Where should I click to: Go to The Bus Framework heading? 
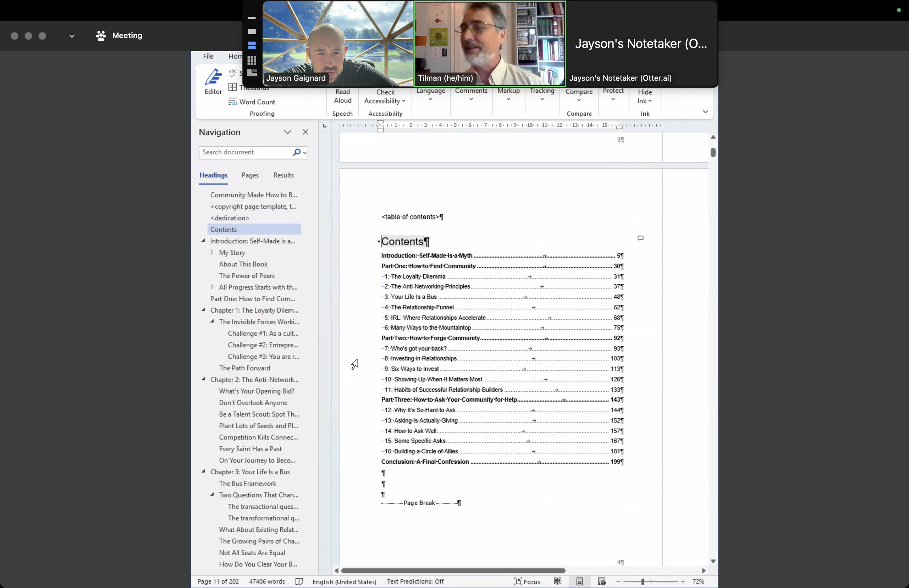pyautogui.click(x=247, y=483)
